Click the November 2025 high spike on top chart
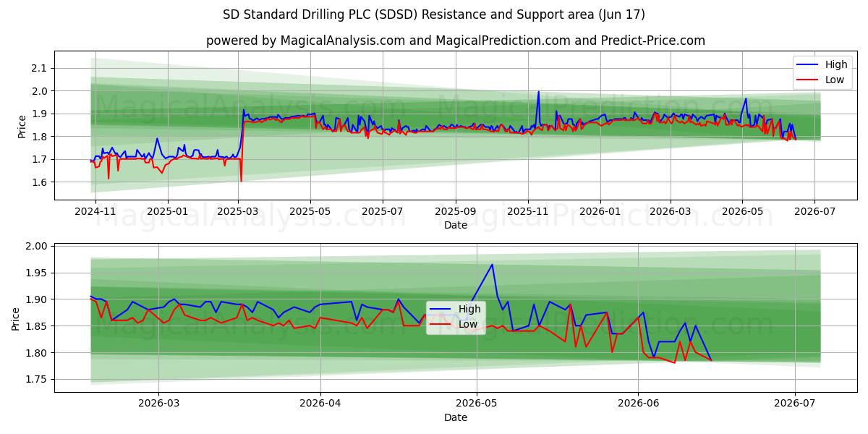The image size is (868, 434). pyautogui.click(x=538, y=93)
